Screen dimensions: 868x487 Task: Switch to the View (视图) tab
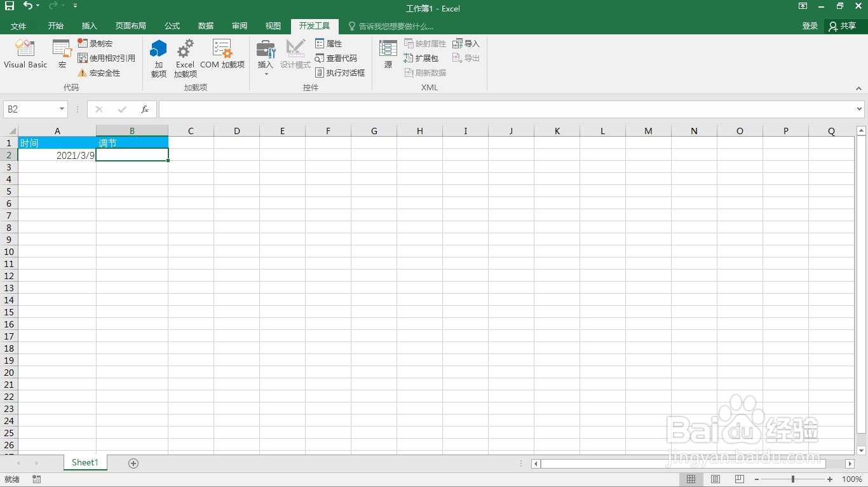[273, 26]
